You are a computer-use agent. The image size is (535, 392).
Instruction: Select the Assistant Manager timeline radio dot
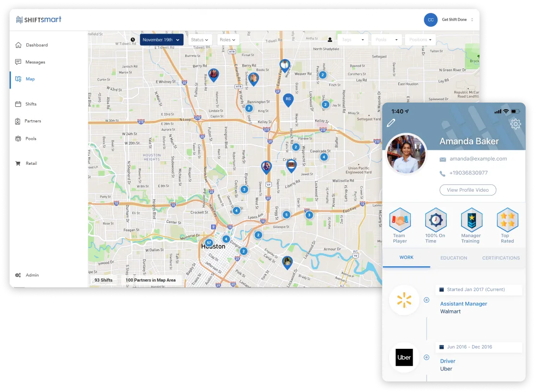tap(427, 300)
